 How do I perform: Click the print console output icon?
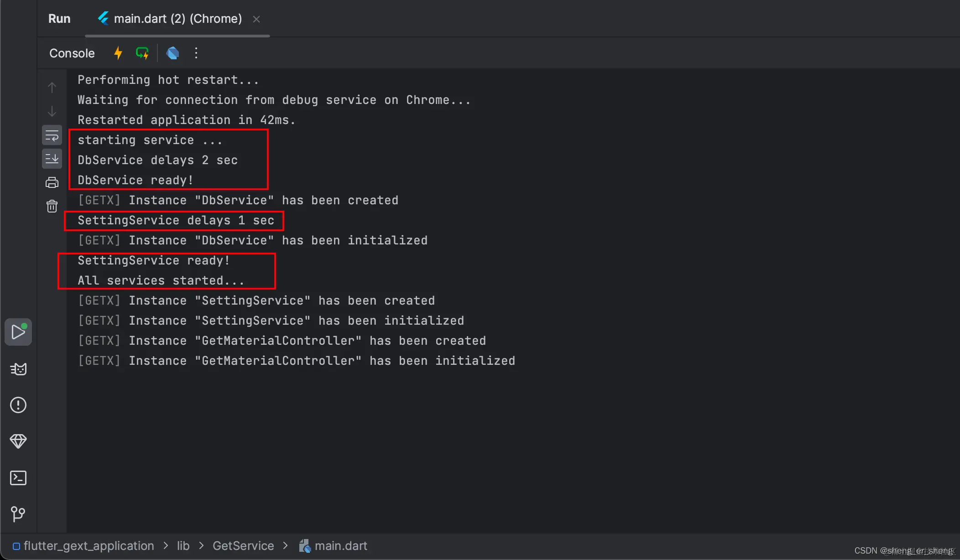(x=52, y=183)
